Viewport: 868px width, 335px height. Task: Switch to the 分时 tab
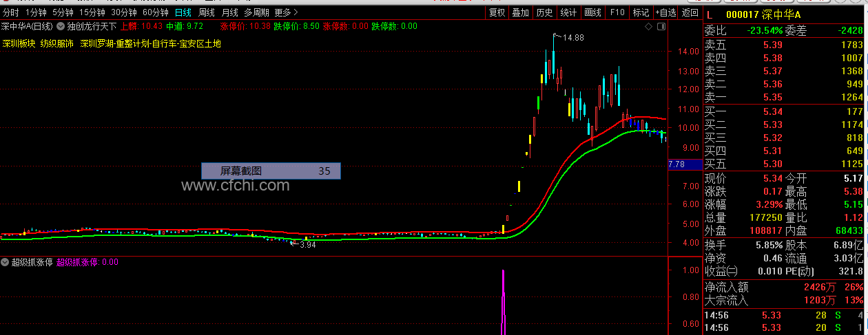coord(11,12)
